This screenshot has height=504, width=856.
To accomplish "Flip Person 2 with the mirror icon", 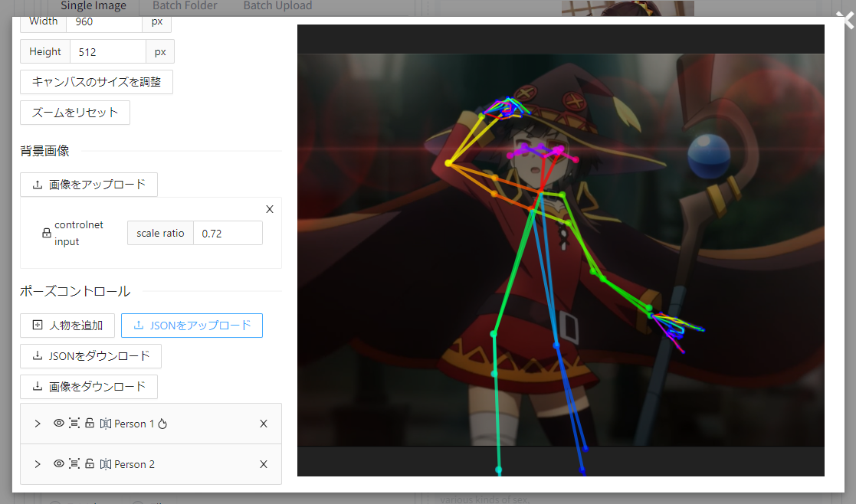I will pos(105,464).
